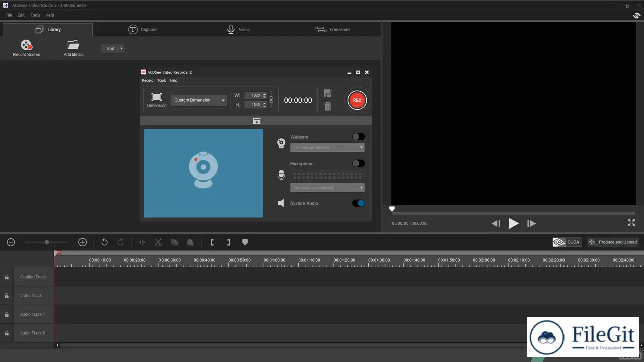Adjust the timeline zoom slider handle
This screenshot has height=362, width=644.
click(x=47, y=242)
